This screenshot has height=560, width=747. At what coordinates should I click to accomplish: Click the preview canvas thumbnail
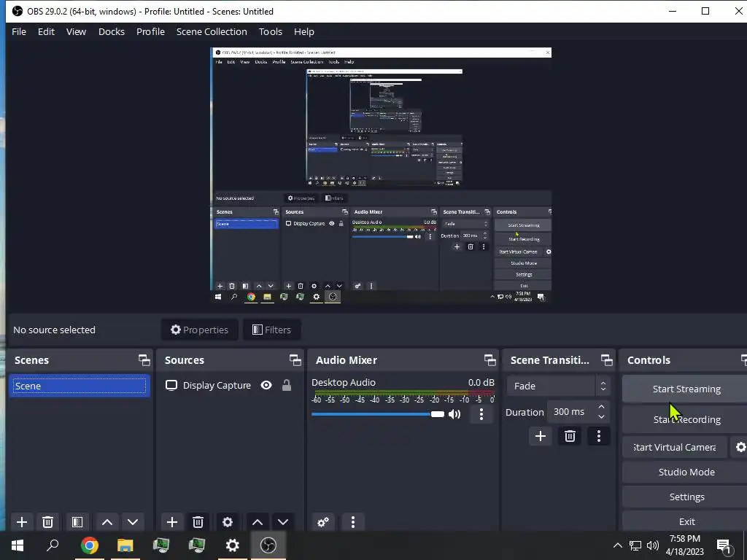click(381, 175)
